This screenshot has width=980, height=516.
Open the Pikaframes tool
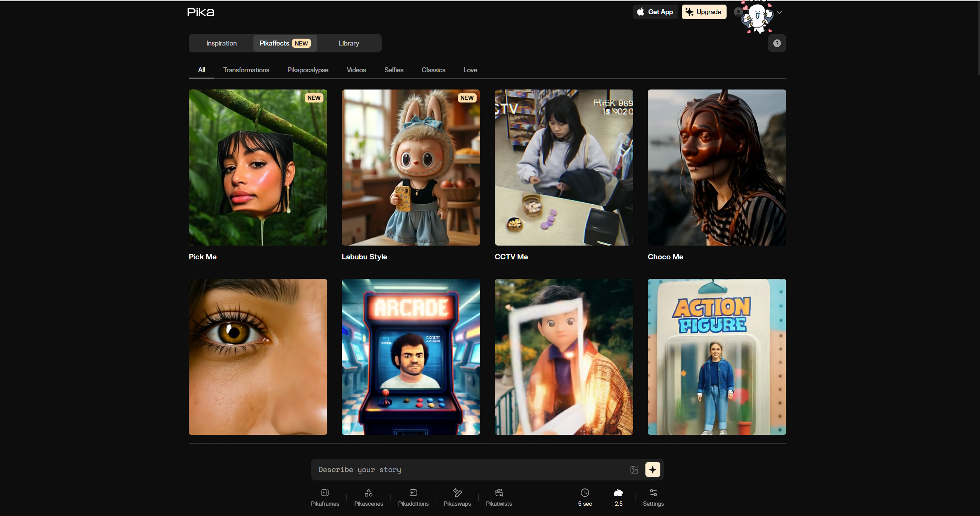(x=325, y=497)
